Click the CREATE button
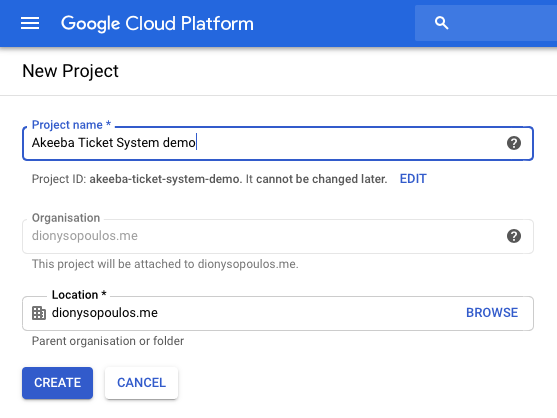The height and width of the screenshot is (418, 557). click(x=58, y=383)
